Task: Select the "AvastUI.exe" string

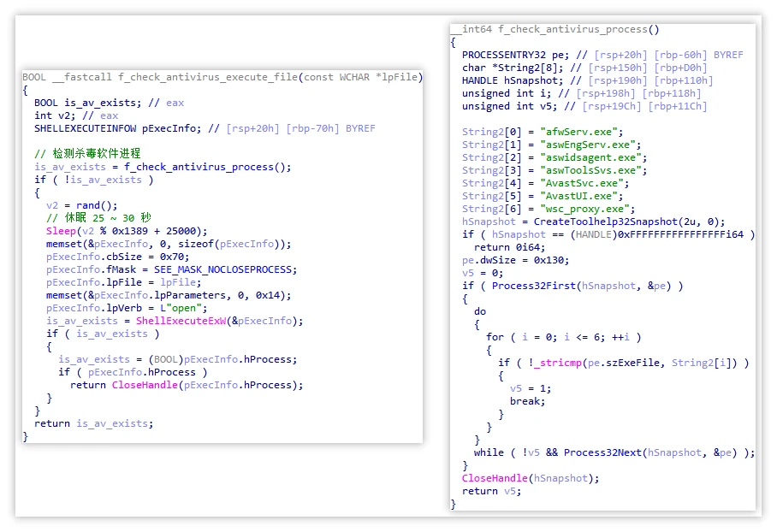Action: coord(578,196)
